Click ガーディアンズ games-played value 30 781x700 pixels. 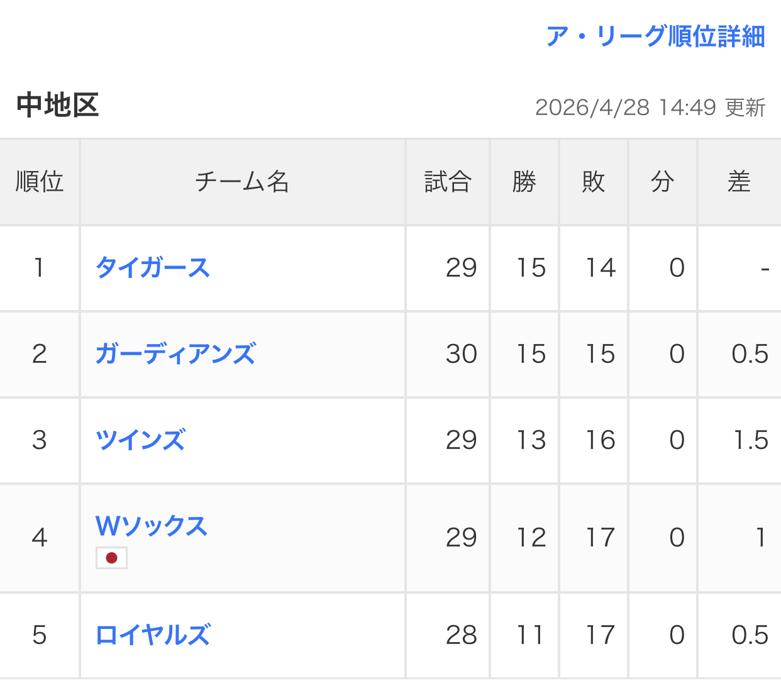461,354
